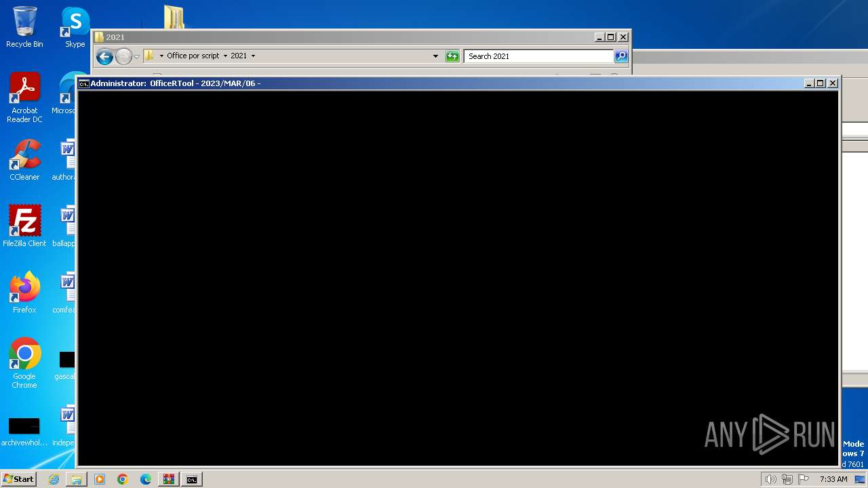This screenshot has height=488, width=868.
Task: Select the archivewhol... desktop file
Action: [24, 431]
